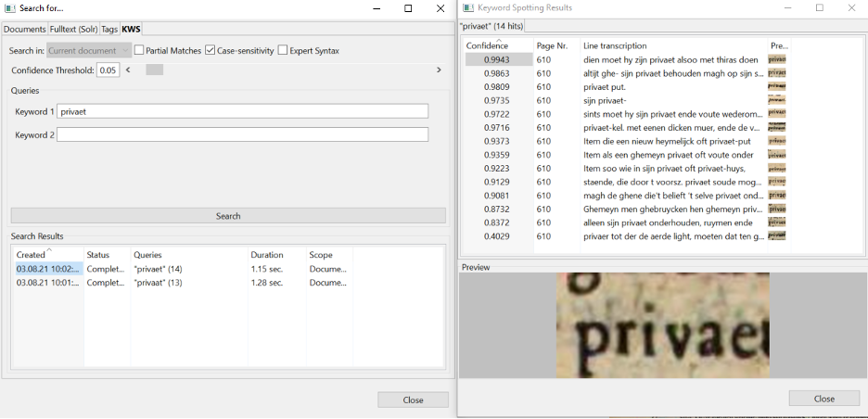Screen dimensions: 868x419
Task: Click the first result's preview thumbnail
Action: pos(777,59)
